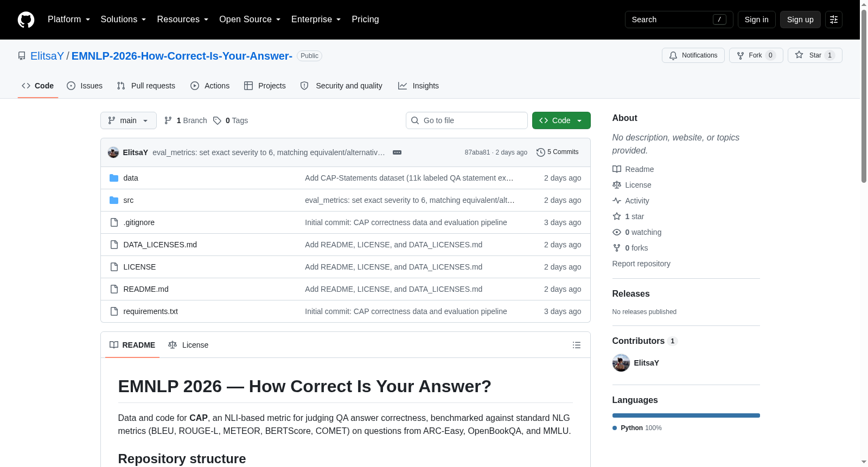
Task: Expand the Platform menu
Action: pyautogui.click(x=69, y=20)
